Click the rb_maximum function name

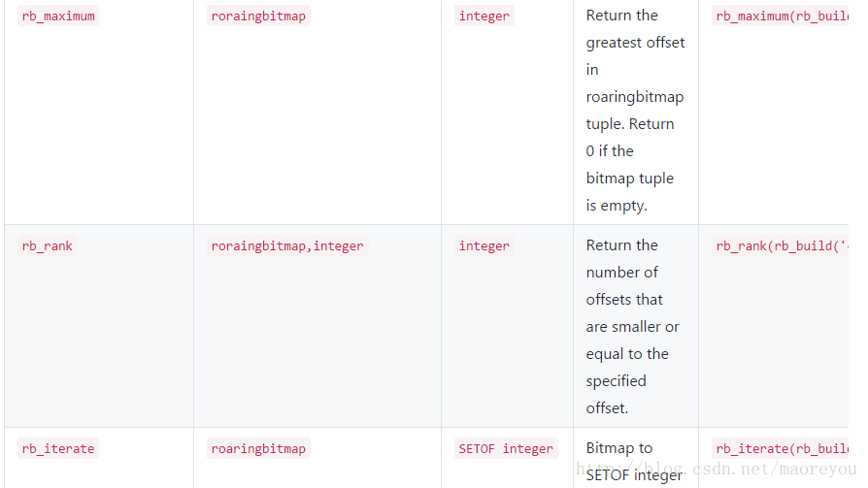tap(58, 16)
